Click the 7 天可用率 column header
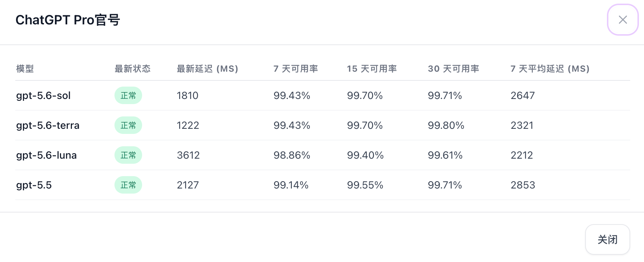The height and width of the screenshot is (262, 644). pyautogui.click(x=296, y=69)
